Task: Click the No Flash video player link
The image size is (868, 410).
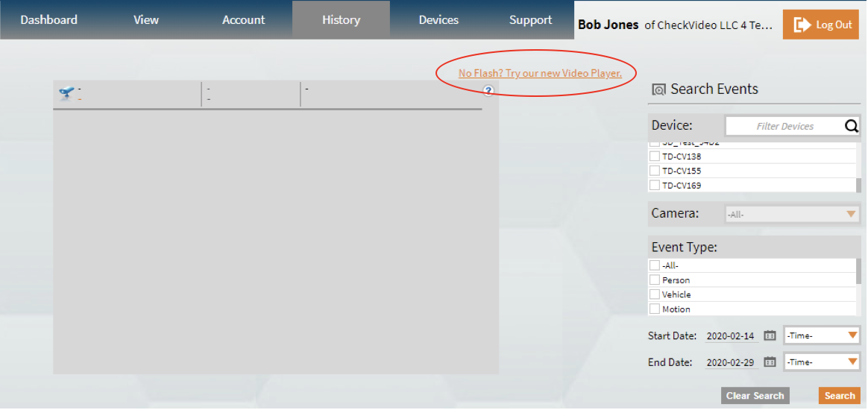Action: click(x=540, y=73)
